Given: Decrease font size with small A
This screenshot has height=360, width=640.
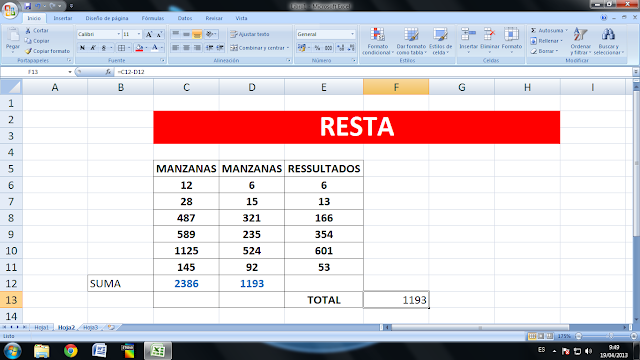Looking at the screenshot, I should click(x=159, y=34).
